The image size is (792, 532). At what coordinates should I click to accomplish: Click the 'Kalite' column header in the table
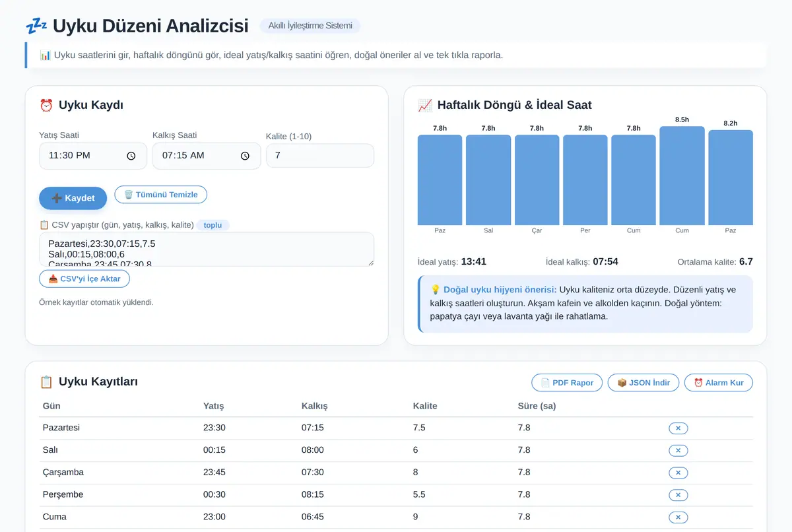pyautogui.click(x=425, y=406)
